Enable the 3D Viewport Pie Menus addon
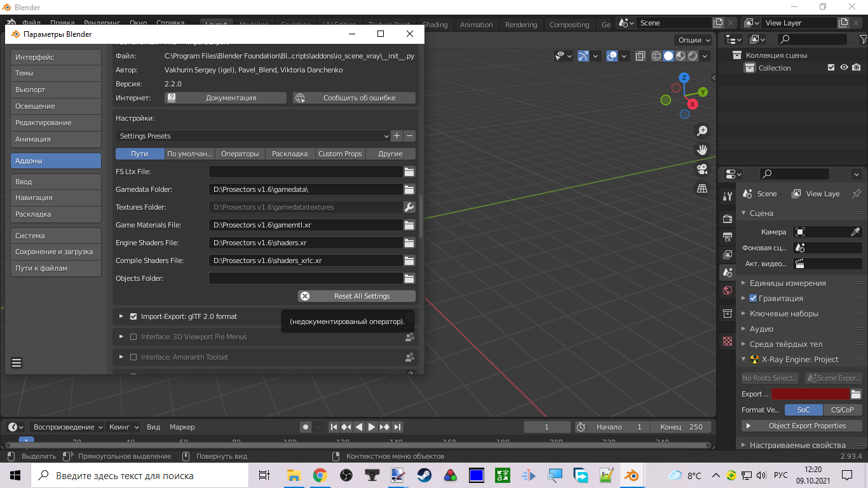Image resolution: width=868 pixels, height=488 pixels. pos(133,337)
